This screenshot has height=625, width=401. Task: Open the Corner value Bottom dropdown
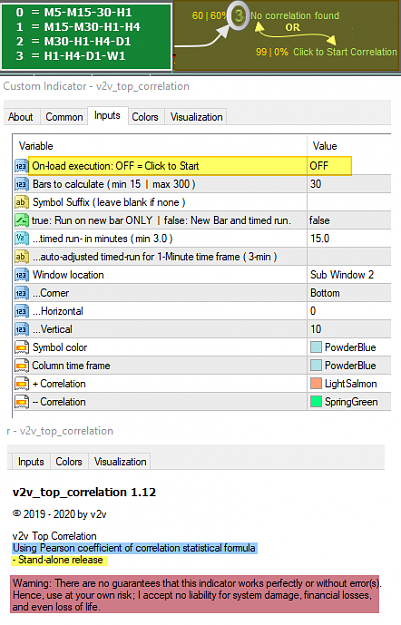coord(349,293)
